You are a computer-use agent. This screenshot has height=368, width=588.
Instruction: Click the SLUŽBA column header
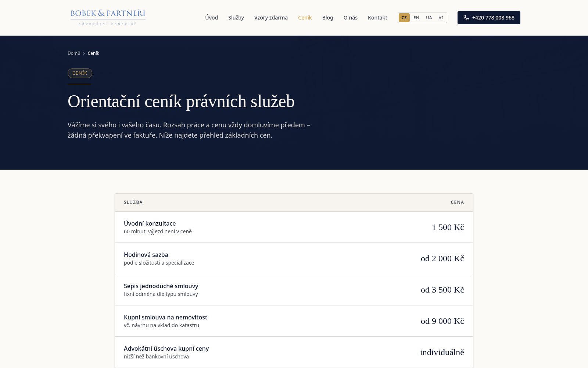(133, 202)
